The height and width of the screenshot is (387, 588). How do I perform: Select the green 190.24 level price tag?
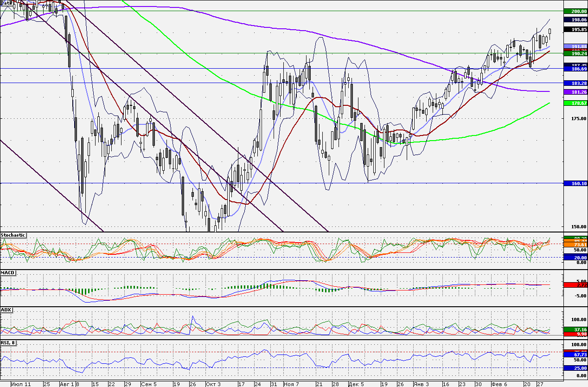pyautogui.click(x=575, y=53)
